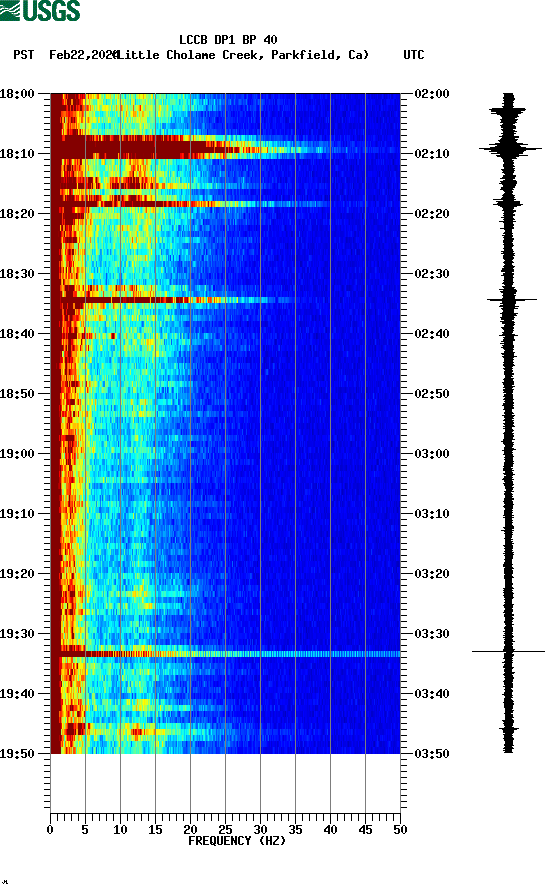Click the 02:10 UTC time label

click(x=432, y=154)
